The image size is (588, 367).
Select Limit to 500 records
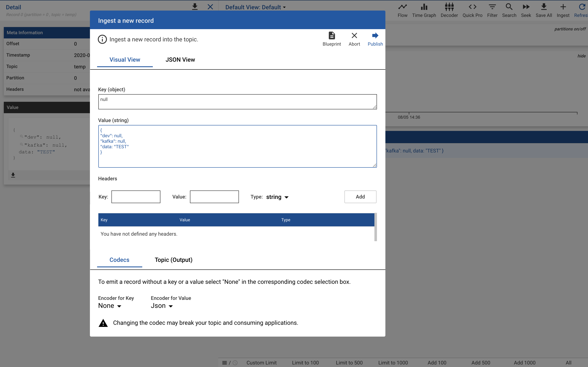(349, 363)
